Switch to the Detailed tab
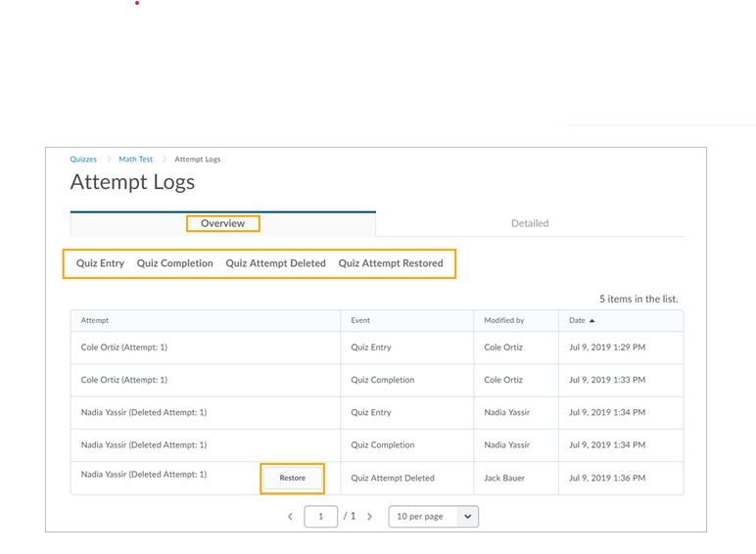Screen dimensions: 756x554 click(529, 223)
